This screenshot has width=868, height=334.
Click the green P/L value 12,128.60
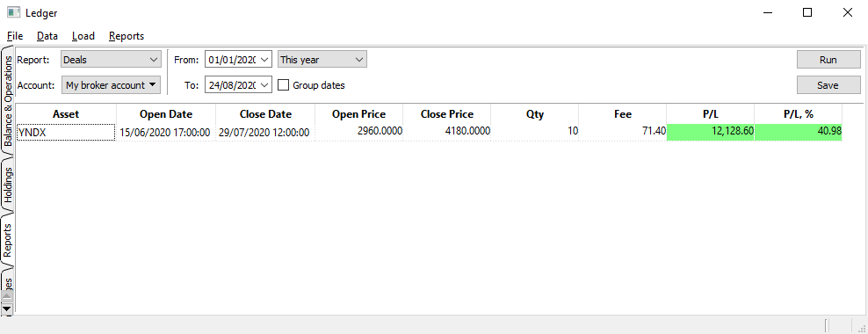tap(710, 133)
